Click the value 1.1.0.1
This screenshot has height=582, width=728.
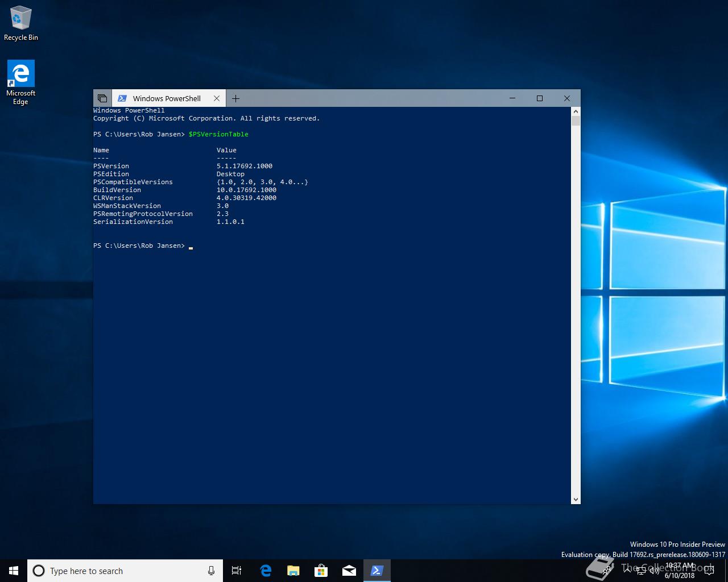pos(230,222)
